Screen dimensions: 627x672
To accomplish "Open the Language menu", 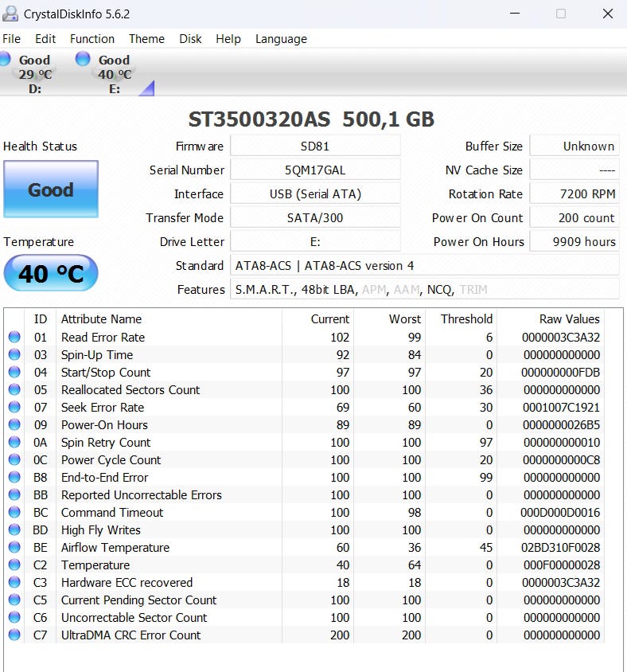I will coord(281,39).
